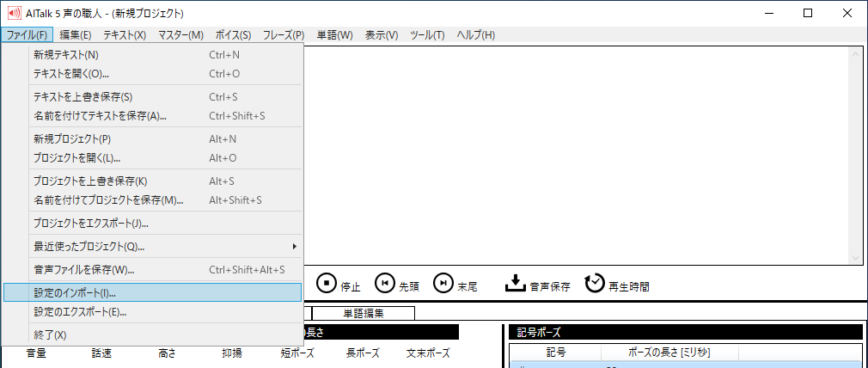Viewport: 868px width, 368px height.
Task: Choose 音声ファイルを保存(W)...
Action: click(152, 270)
